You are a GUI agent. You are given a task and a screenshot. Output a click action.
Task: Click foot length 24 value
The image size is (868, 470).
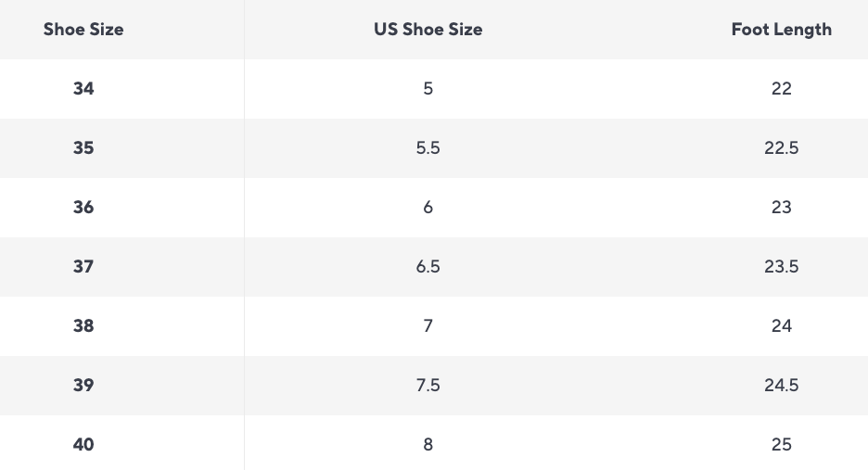781,326
